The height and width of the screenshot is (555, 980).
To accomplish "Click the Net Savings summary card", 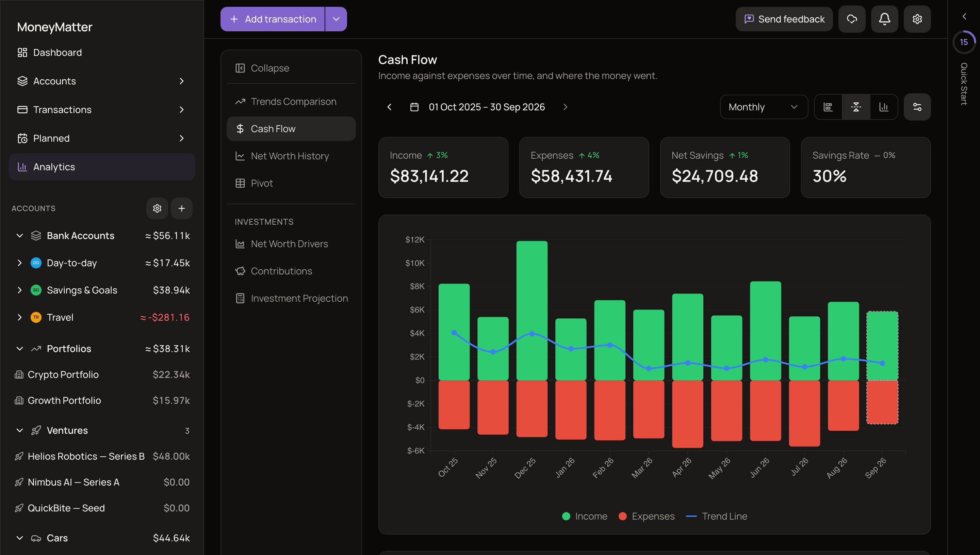I will (x=725, y=167).
